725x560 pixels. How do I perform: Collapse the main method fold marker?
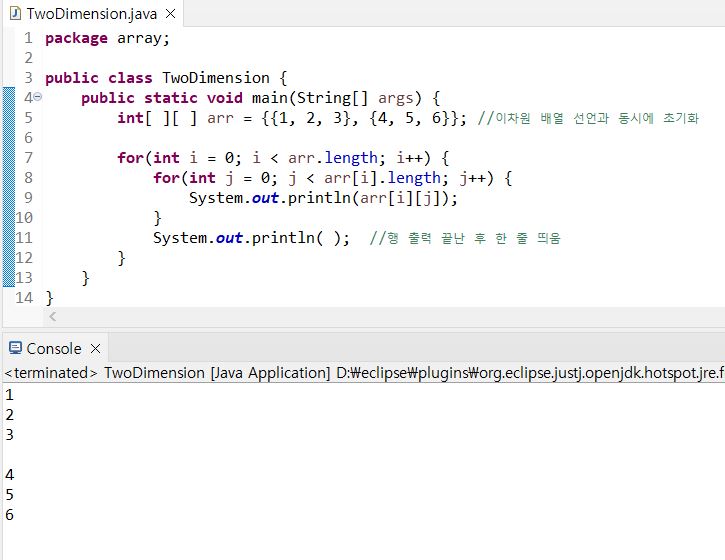(38, 97)
